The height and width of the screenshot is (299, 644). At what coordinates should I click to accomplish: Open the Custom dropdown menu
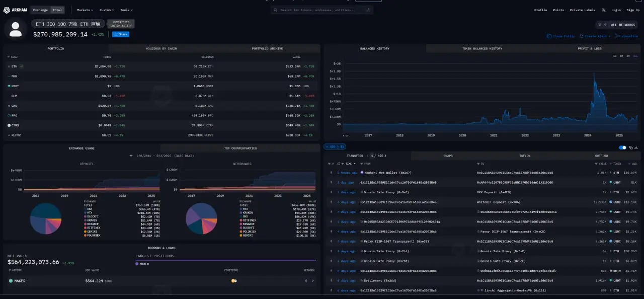click(x=107, y=10)
